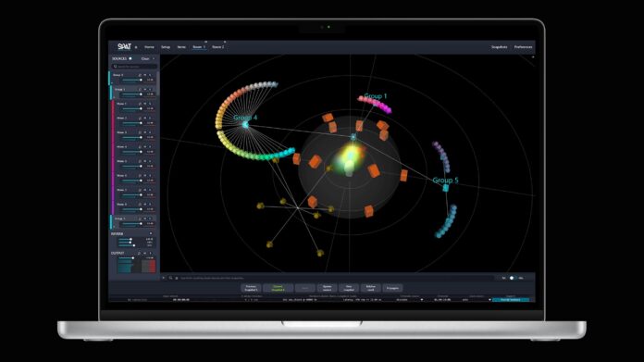Toggle the dot next to SOURCES header

click(x=130, y=58)
